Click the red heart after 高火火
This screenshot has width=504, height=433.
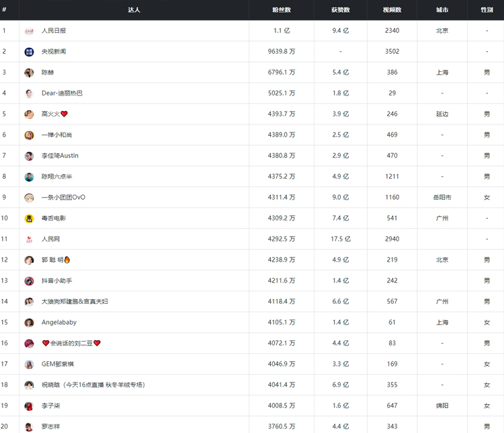[x=65, y=114]
